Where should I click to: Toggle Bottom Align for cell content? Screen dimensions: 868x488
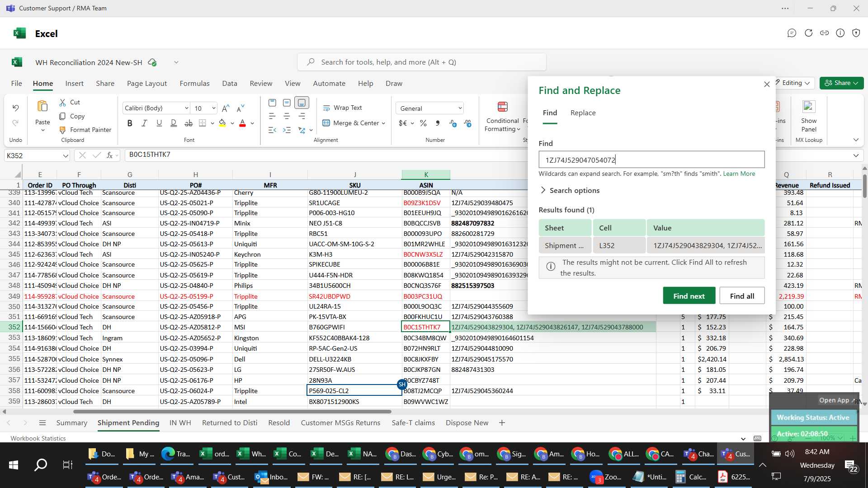pyautogui.click(x=302, y=103)
